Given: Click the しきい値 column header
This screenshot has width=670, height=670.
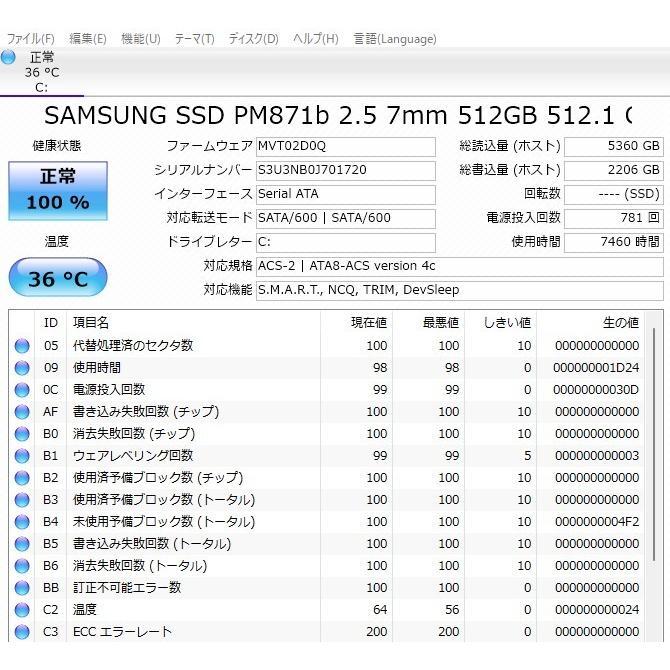Looking at the screenshot, I should click(501, 323).
